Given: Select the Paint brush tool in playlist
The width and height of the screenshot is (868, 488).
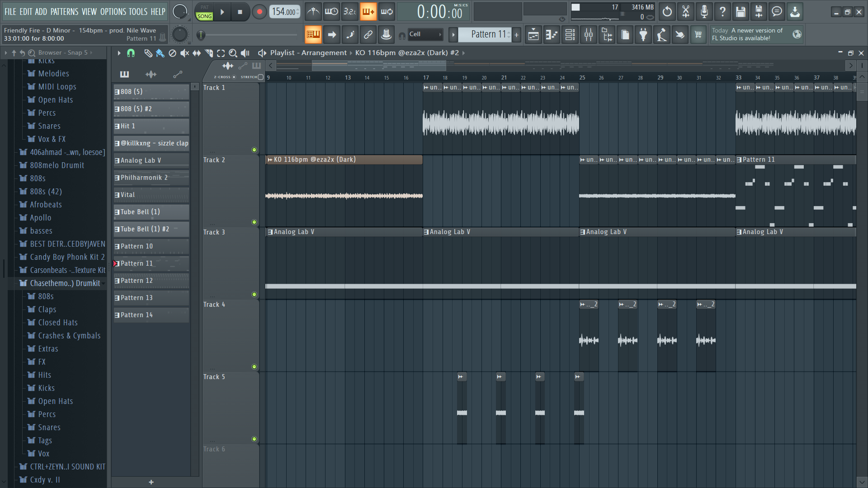Looking at the screenshot, I should click(x=160, y=53).
